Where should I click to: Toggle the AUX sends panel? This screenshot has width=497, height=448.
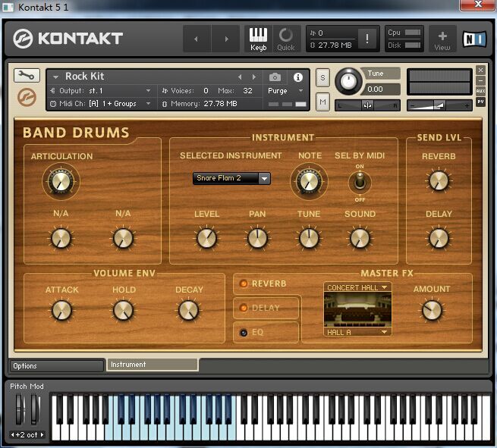click(480, 91)
